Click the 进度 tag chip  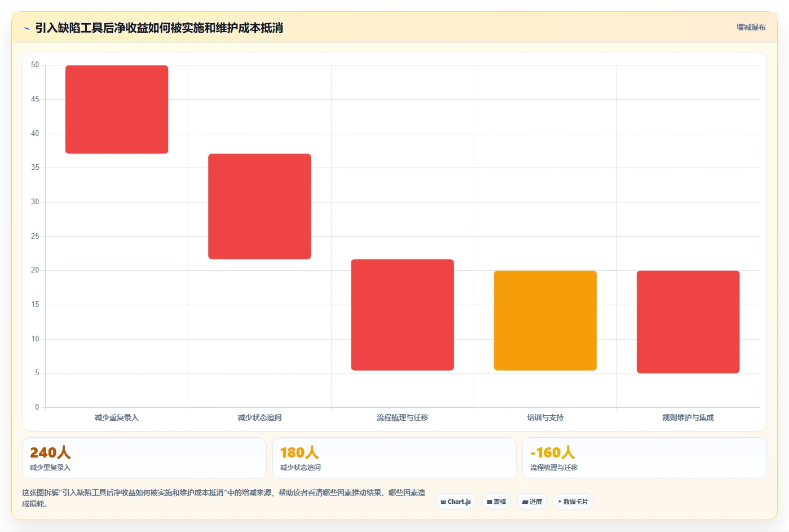coord(532,502)
